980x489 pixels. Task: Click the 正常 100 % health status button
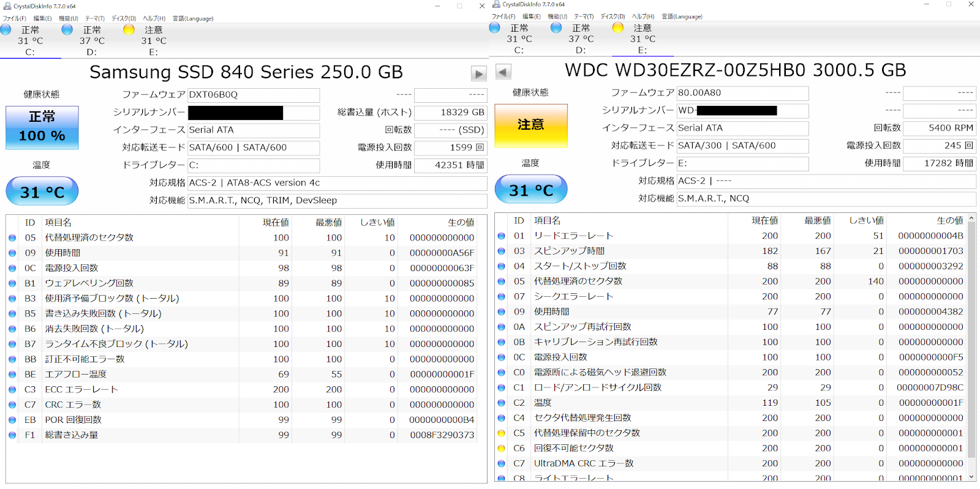coord(42,127)
